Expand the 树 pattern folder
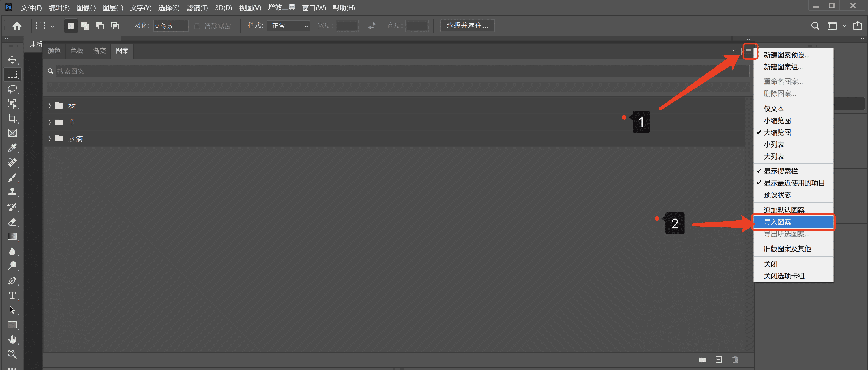Viewport: 868px width, 370px height. 50,106
